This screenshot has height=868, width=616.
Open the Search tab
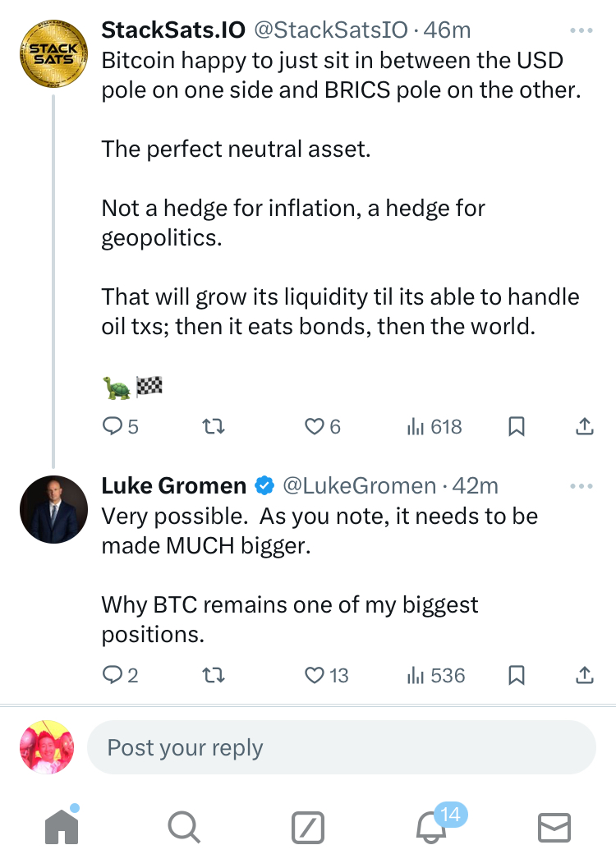point(183,827)
